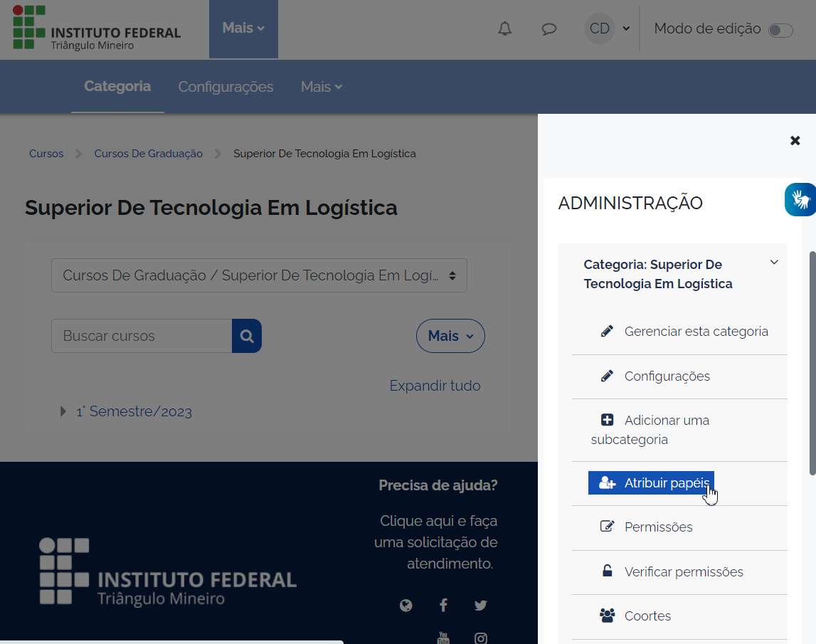The height and width of the screenshot is (644, 816).
Task: Click the Twitter icon in footer
Action: pos(481,606)
